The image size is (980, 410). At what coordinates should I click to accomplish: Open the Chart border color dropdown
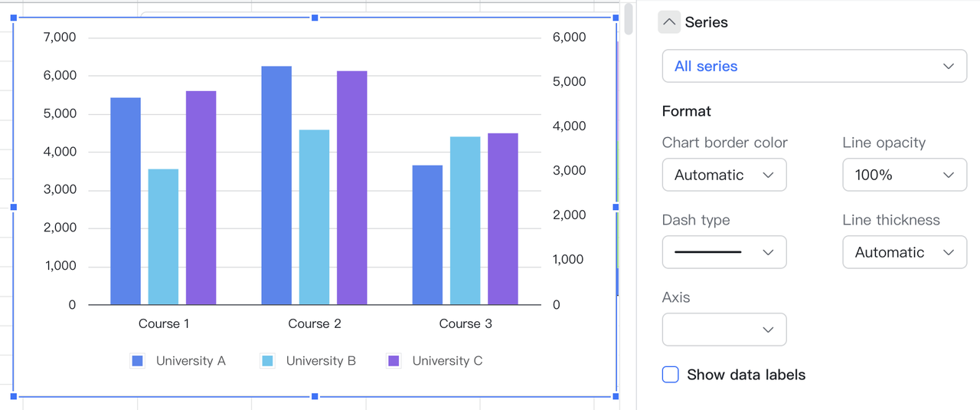(x=724, y=175)
